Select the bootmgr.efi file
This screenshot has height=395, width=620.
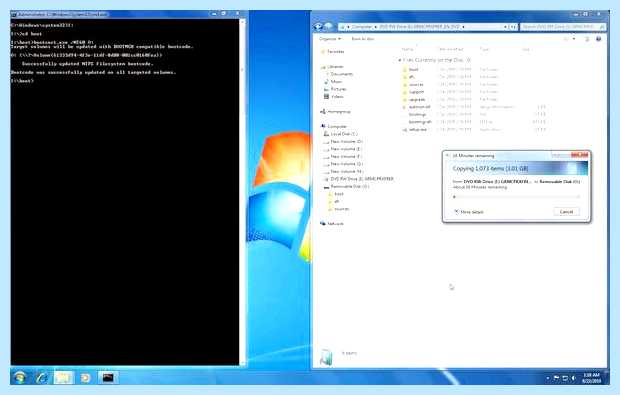(x=420, y=122)
